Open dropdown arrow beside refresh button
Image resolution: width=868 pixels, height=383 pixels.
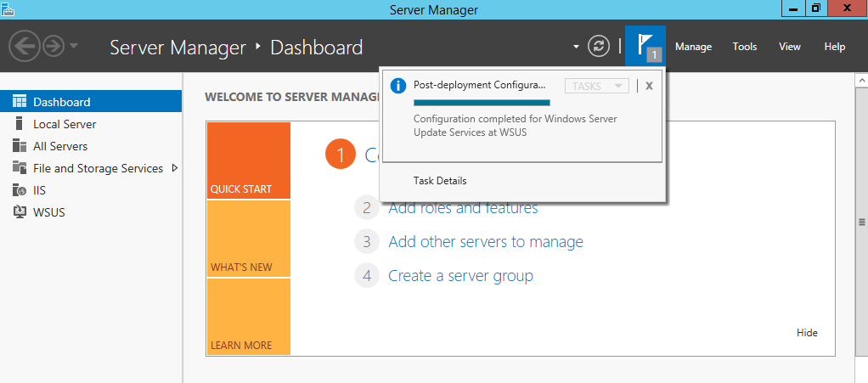tap(577, 47)
